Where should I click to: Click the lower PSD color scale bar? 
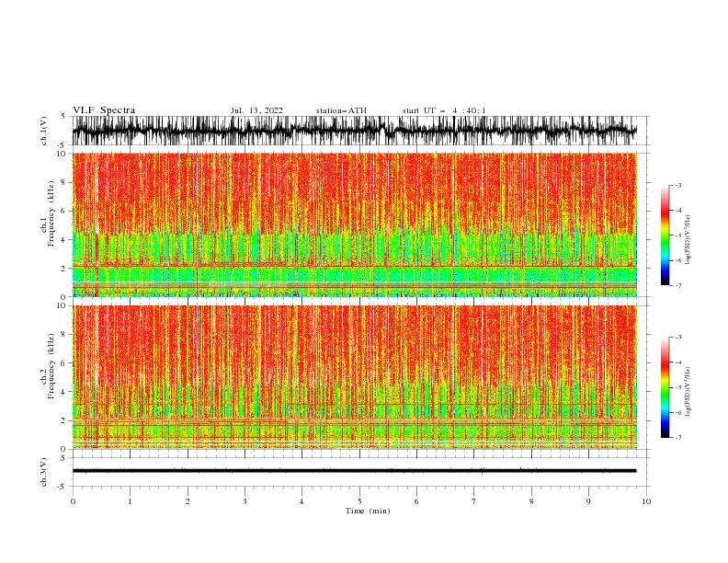click(665, 387)
